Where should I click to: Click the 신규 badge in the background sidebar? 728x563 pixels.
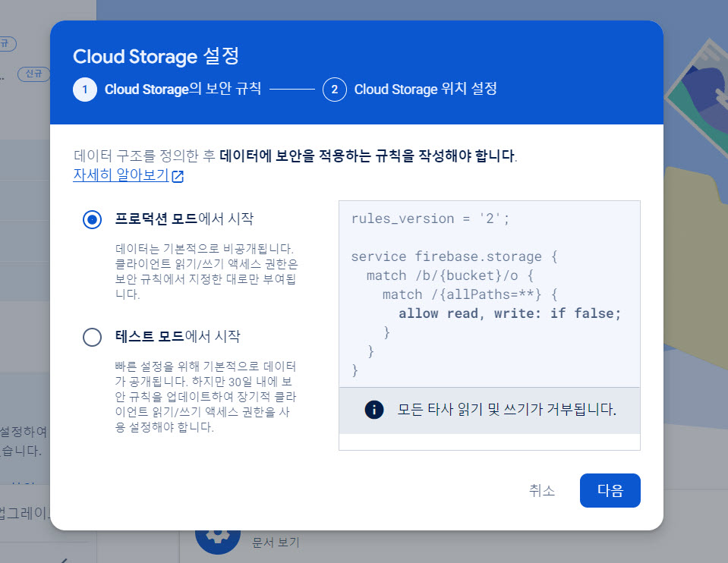click(33, 74)
